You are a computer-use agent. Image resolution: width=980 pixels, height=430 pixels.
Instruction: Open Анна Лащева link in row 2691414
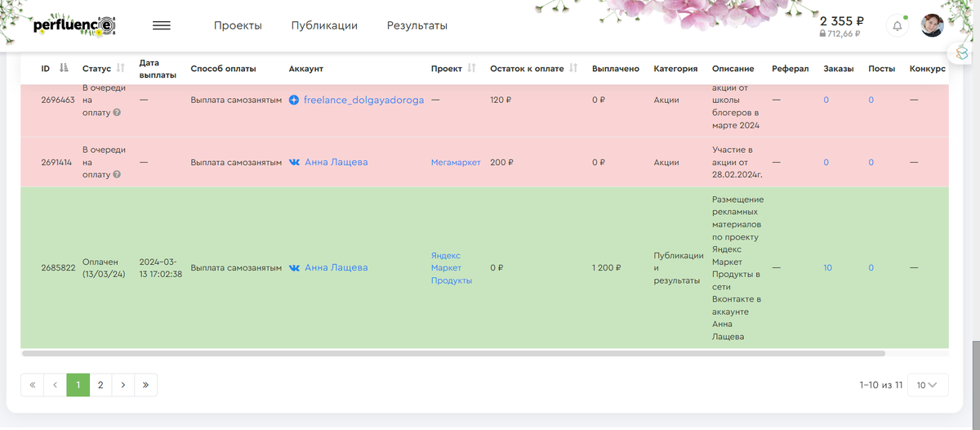coord(336,162)
